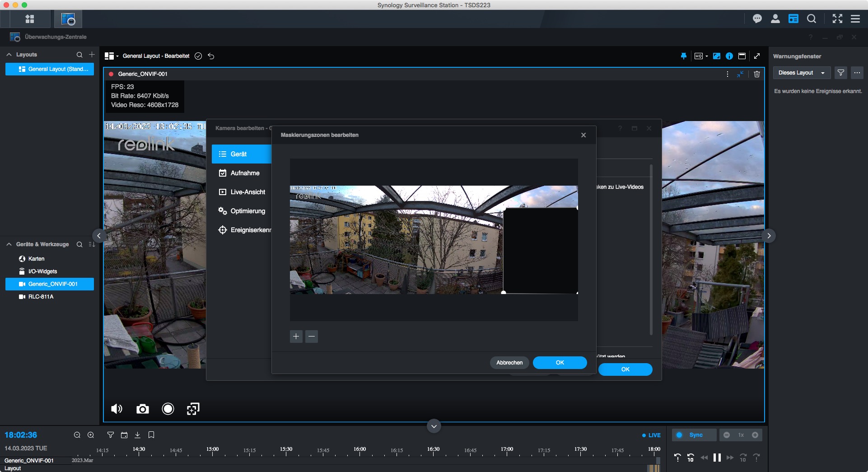Mute the camera audio speaker icon
The width and height of the screenshot is (868, 472).
click(x=117, y=409)
